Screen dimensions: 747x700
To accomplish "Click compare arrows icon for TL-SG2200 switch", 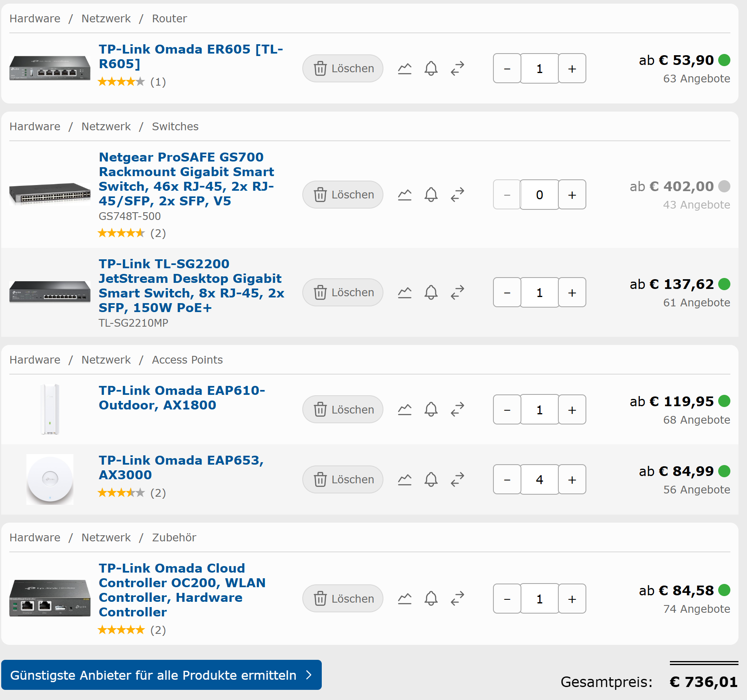I will 457,293.
